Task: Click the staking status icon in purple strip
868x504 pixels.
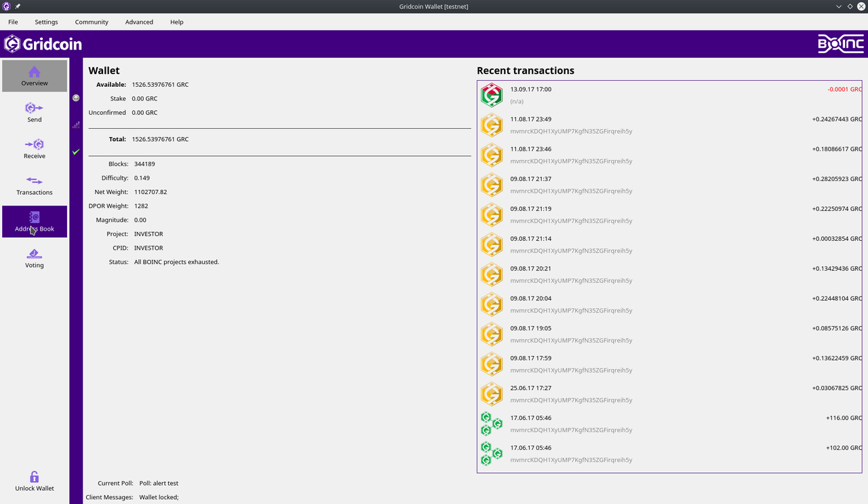Action: tap(76, 98)
